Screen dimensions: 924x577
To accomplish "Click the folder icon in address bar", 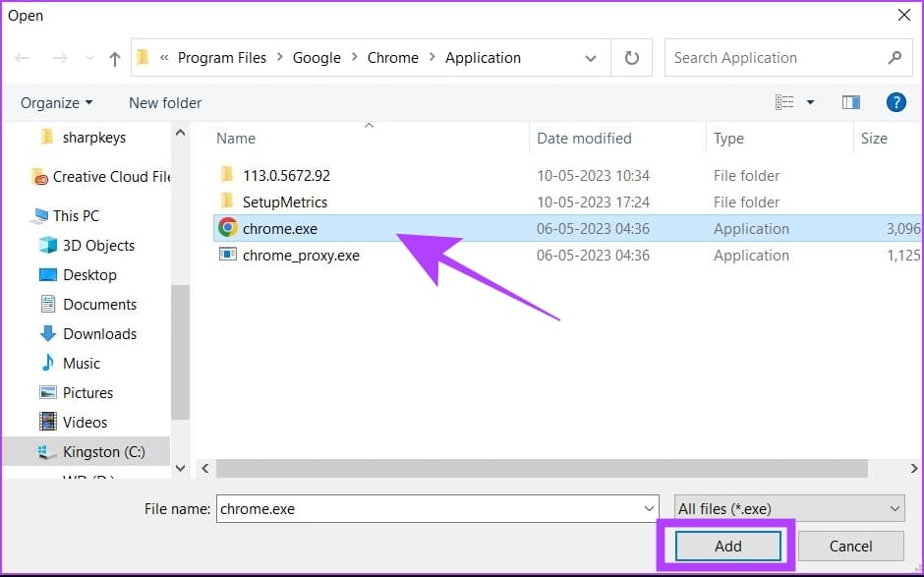I will pyautogui.click(x=142, y=57).
